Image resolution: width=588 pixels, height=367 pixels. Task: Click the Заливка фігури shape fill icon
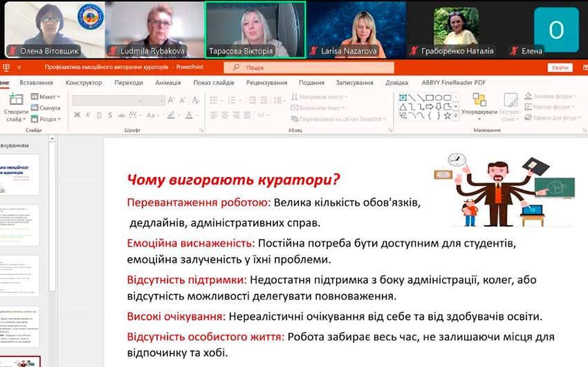coord(529,97)
